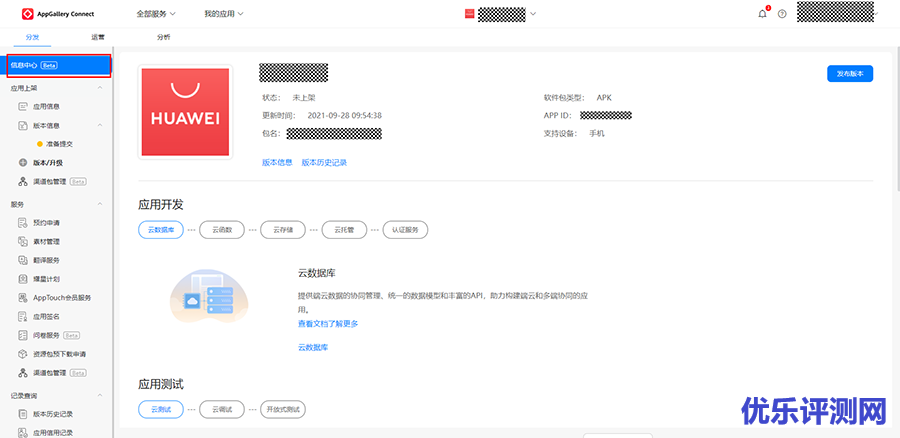The width and height of the screenshot is (900, 438).
Task: Select the 云函数 pill in 应用开发
Action: 222,230
